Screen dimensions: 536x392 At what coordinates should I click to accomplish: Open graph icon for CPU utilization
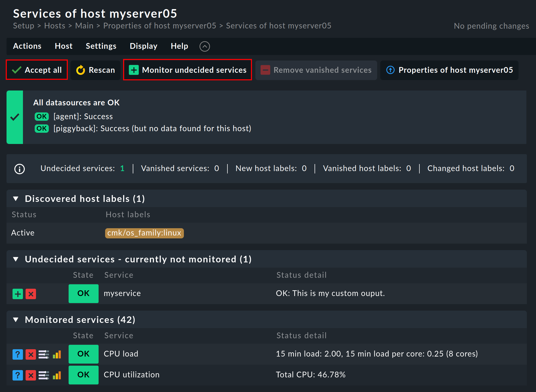(57, 375)
